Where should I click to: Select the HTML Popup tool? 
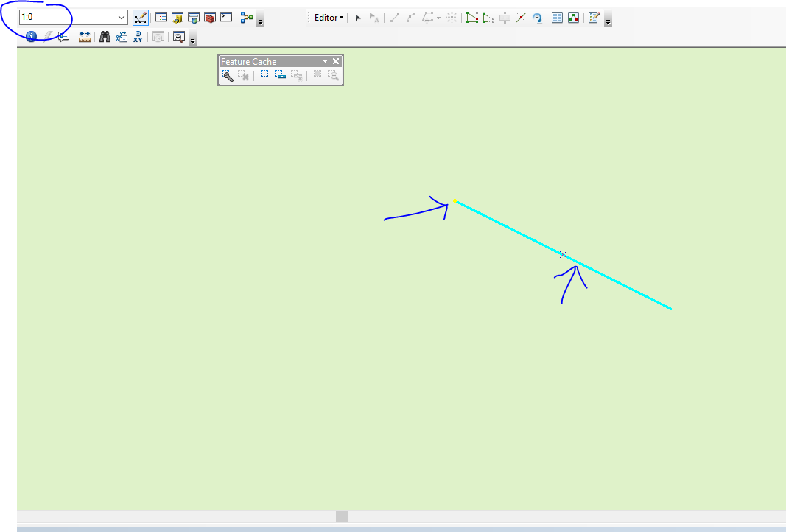63,37
